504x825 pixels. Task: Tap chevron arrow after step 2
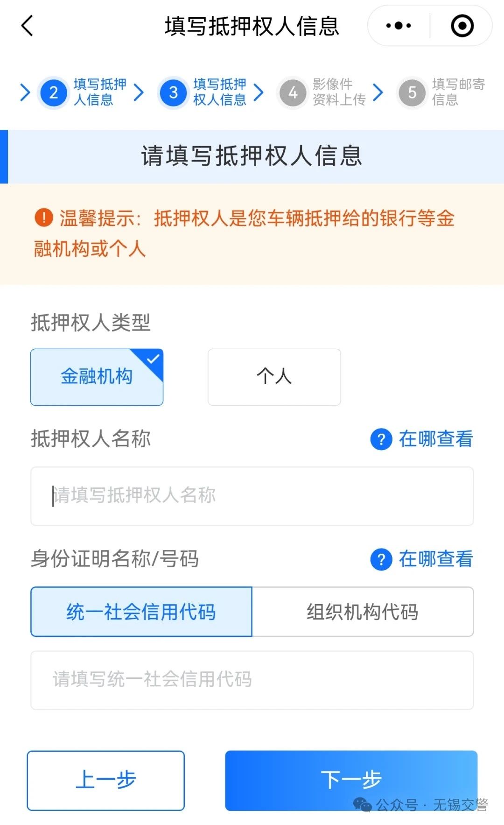139,92
